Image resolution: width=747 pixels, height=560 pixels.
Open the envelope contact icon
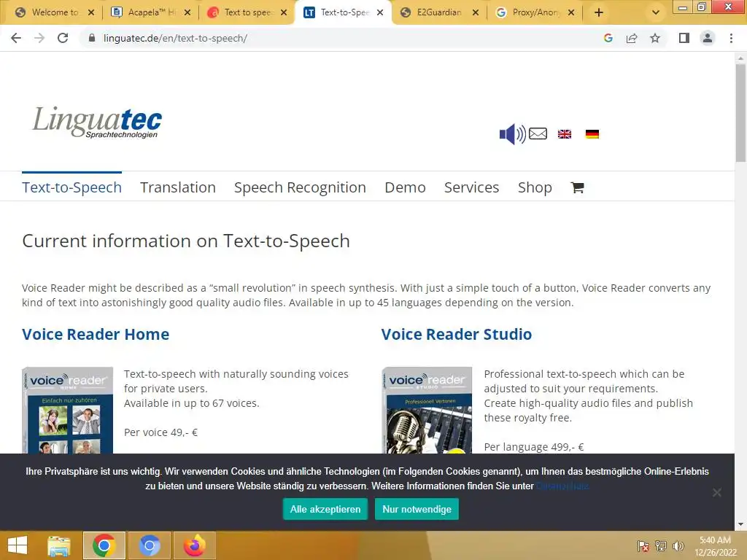(538, 134)
